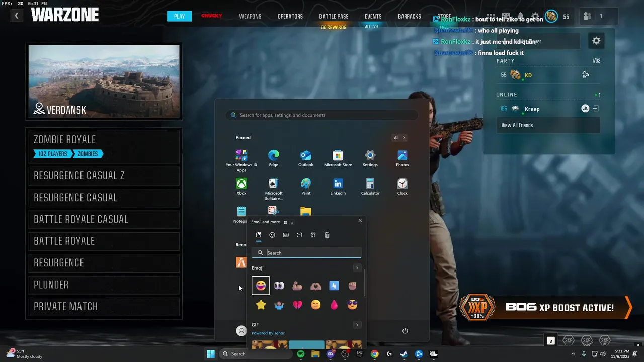The image size is (644, 362).
Task: Expand the Emoji section arrow
Action: tap(357, 268)
